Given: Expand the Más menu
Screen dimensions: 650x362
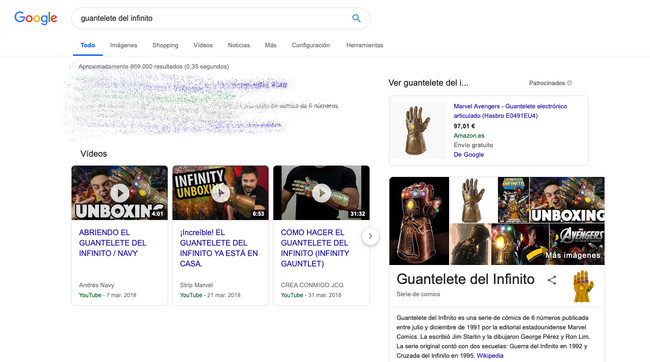Looking at the screenshot, I should [x=270, y=45].
